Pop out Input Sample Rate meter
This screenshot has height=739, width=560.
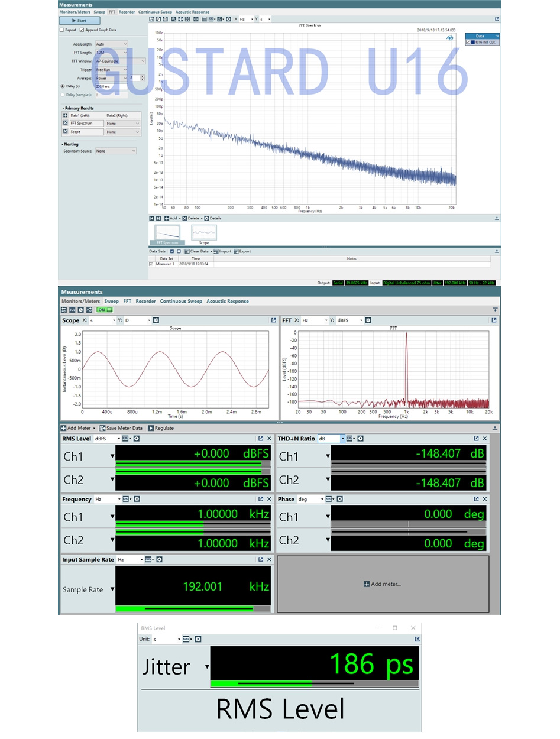pos(260,559)
